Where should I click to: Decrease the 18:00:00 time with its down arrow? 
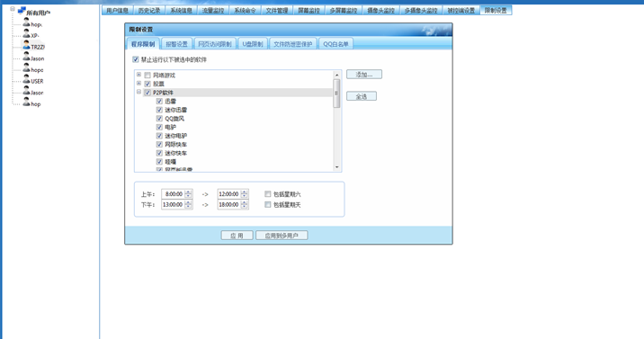coord(245,207)
